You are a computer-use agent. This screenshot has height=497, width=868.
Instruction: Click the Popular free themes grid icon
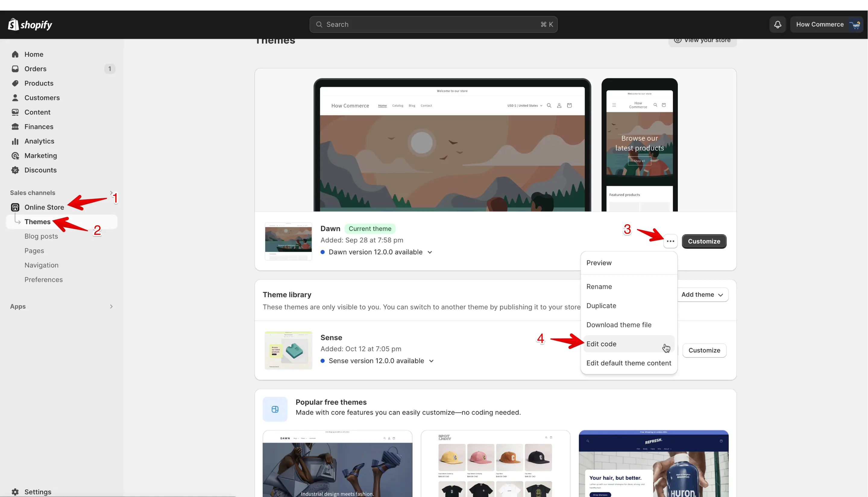275,409
